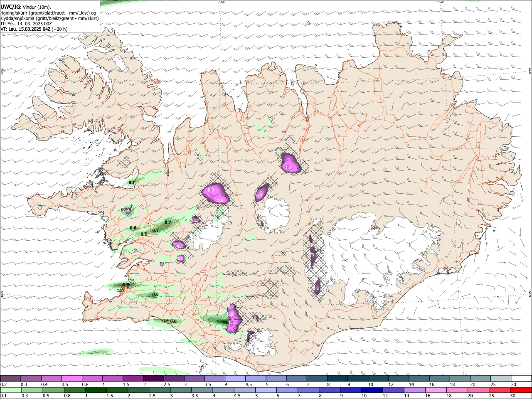Select the deep blue rain swatch at 10
This screenshot has height=399, width=532.
point(372,390)
